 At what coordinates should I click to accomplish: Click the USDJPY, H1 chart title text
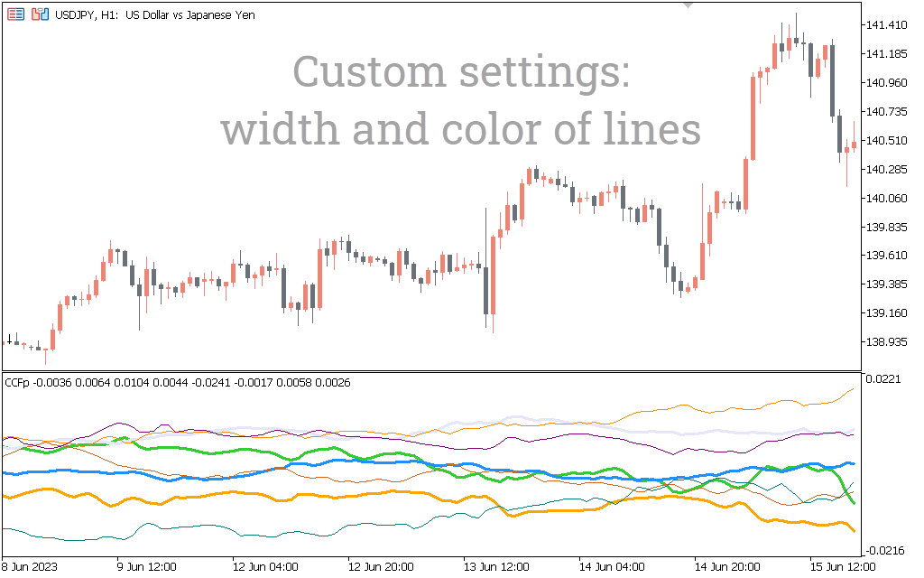(152, 15)
